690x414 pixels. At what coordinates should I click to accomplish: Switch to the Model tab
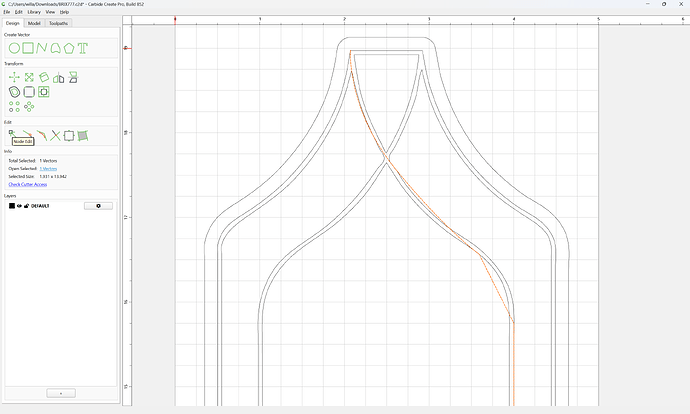[34, 23]
